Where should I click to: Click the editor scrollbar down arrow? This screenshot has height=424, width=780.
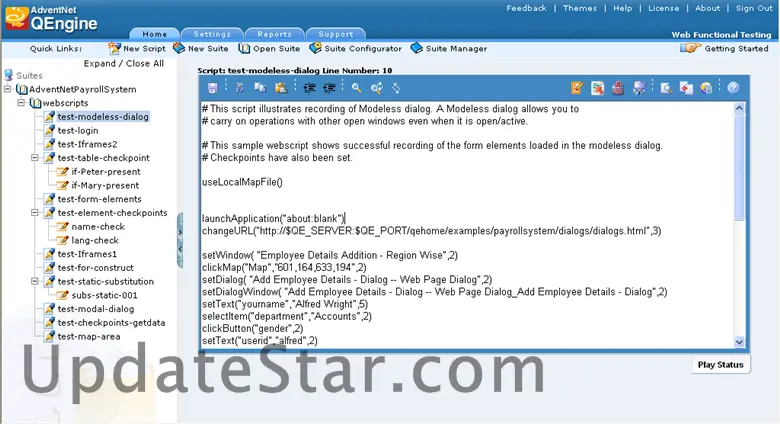coord(739,342)
